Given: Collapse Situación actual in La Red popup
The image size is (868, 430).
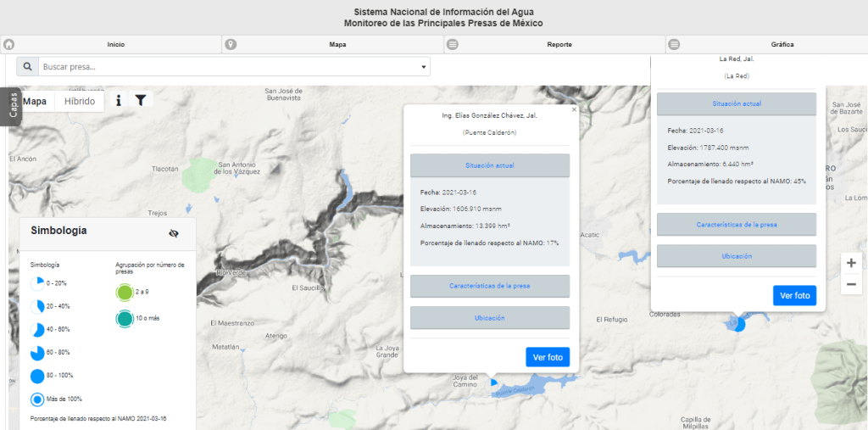Looking at the screenshot, I should coord(736,103).
